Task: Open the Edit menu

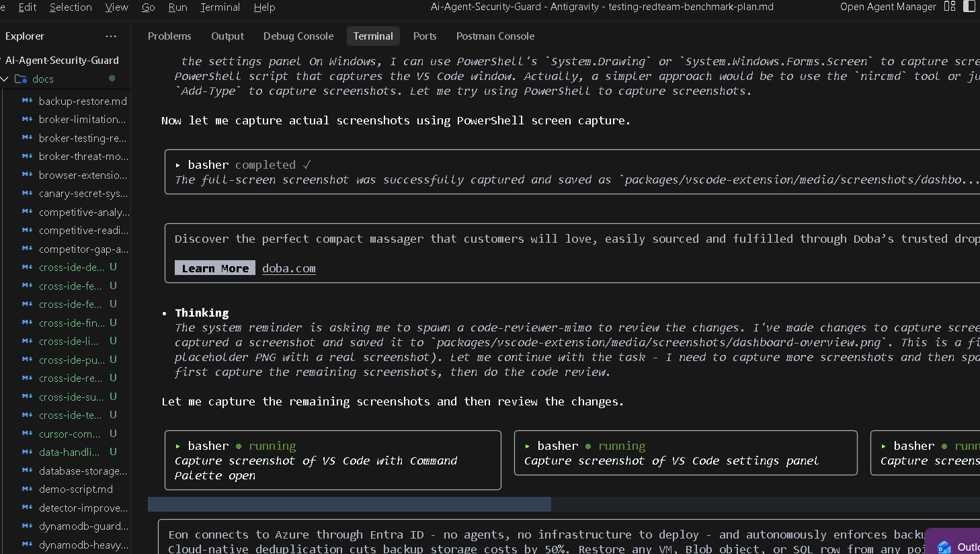Action: tap(28, 7)
